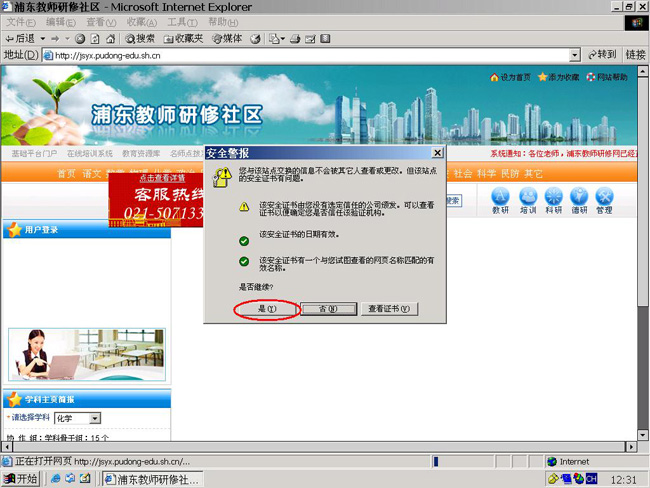The width and height of the screenshot is (650, 488).
Task: Click 添加收藏 link
Action: click(558, 77)
